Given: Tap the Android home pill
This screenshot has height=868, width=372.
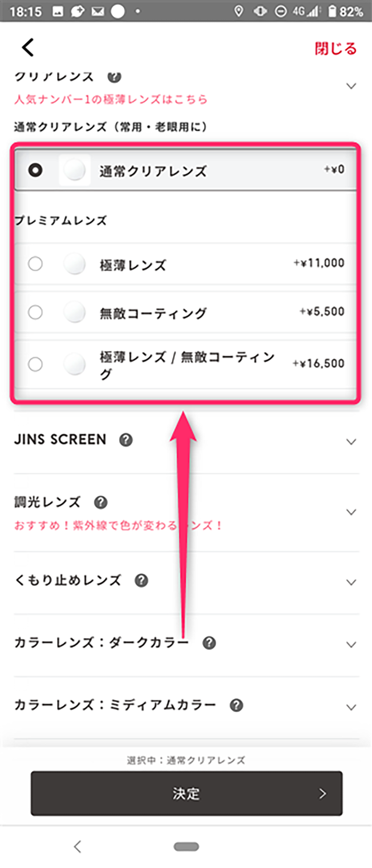Looking at the screenshot, I should pos(186,846).
